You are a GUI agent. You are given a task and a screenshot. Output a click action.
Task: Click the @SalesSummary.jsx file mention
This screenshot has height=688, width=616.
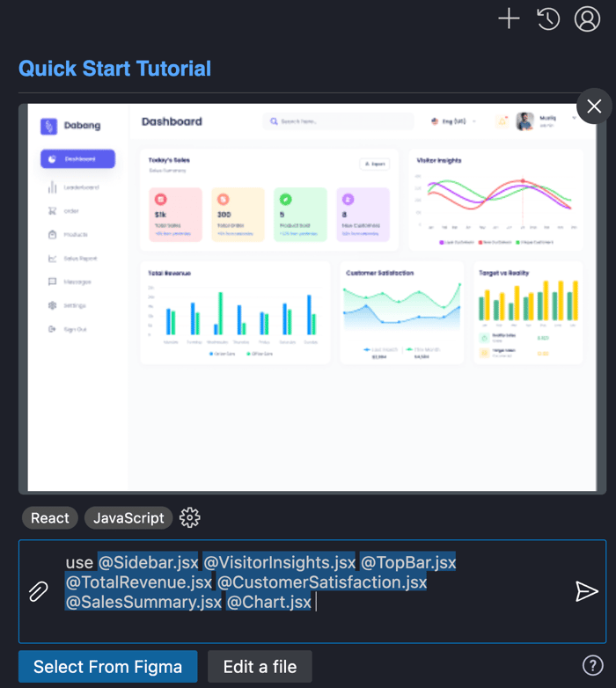point(143,602)
